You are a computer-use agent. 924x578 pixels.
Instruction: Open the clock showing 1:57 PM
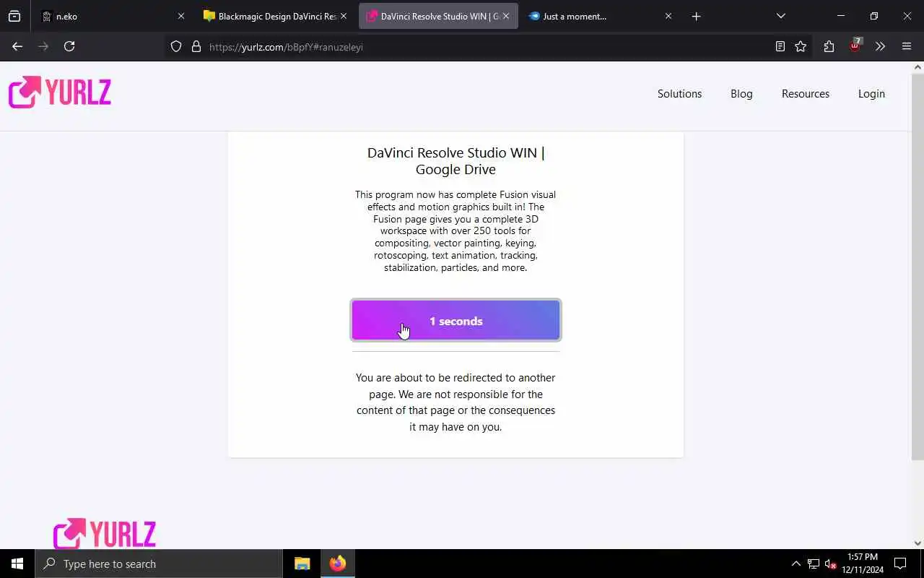[863, 564]
